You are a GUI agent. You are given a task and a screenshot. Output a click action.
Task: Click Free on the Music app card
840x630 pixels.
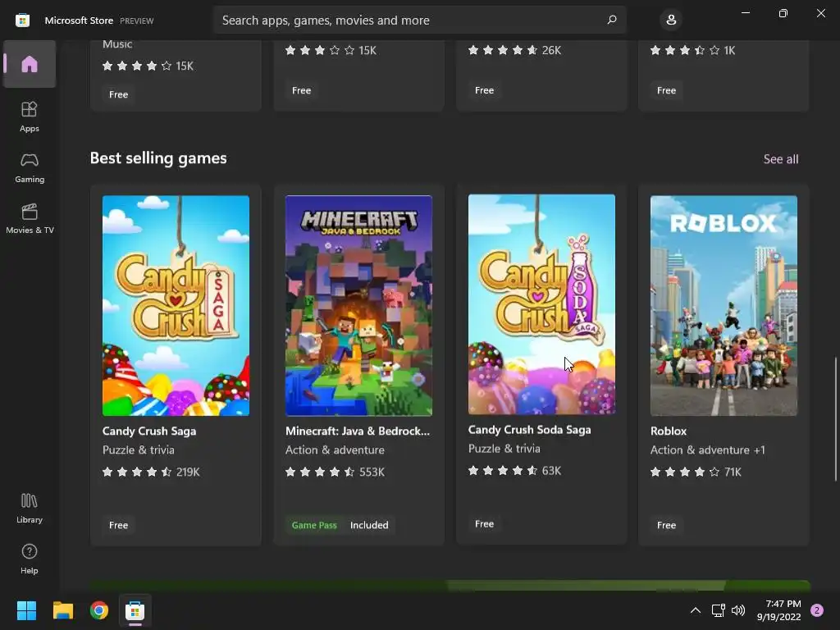tap(118, 94)
